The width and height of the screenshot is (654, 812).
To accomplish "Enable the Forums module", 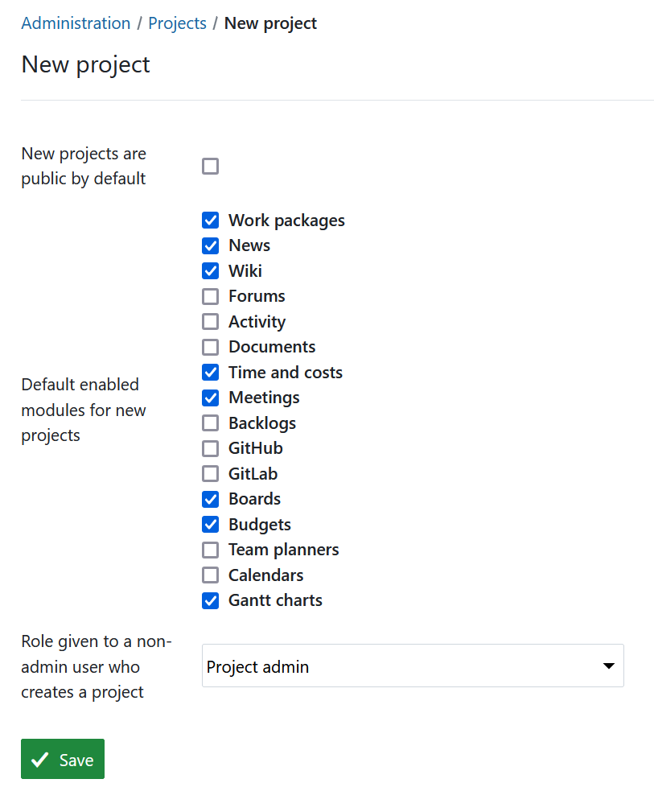I will [x=210, y=296].
